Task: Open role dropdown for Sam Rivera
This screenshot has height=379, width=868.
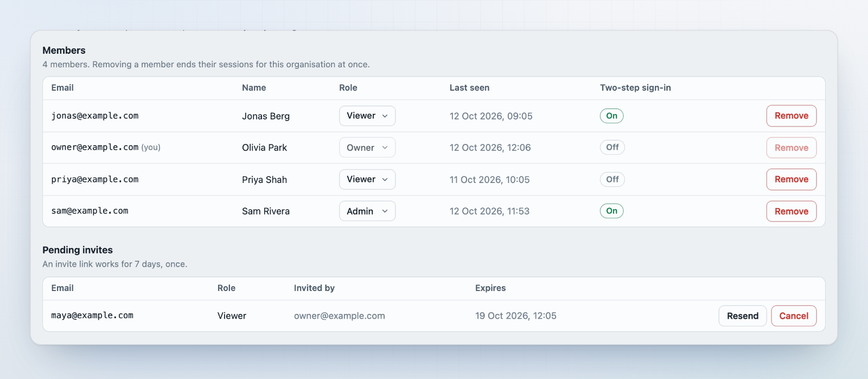Action: click(x=367, y=211)
